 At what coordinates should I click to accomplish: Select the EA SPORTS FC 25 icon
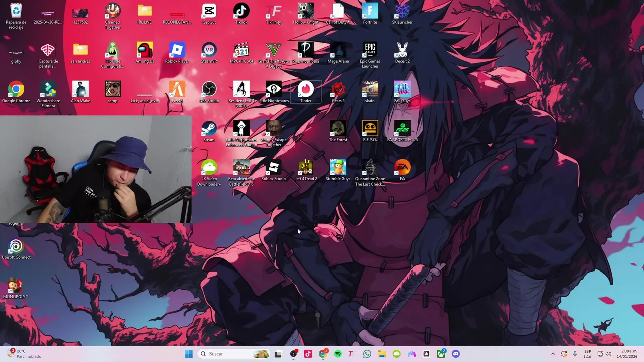[x=402, y=132]
